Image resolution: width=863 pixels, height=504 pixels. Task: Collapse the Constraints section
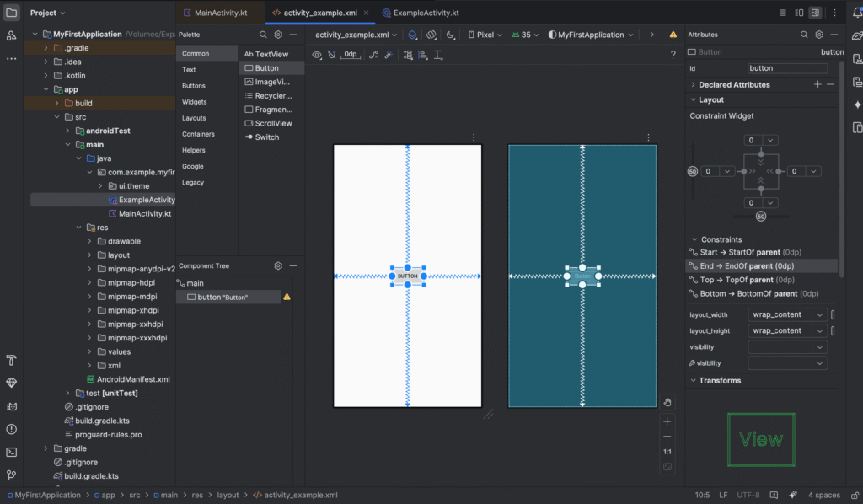click(x=694, y=239)
